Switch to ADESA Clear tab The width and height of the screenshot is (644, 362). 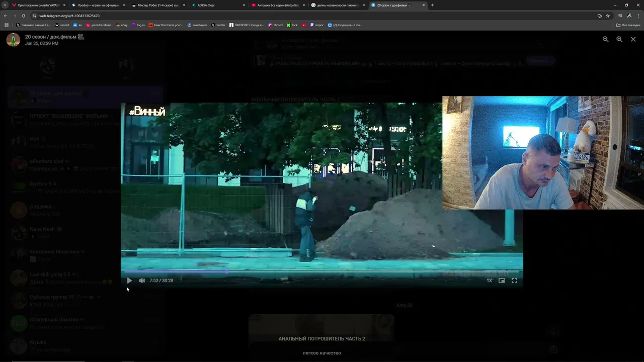(x=218, y=5)
